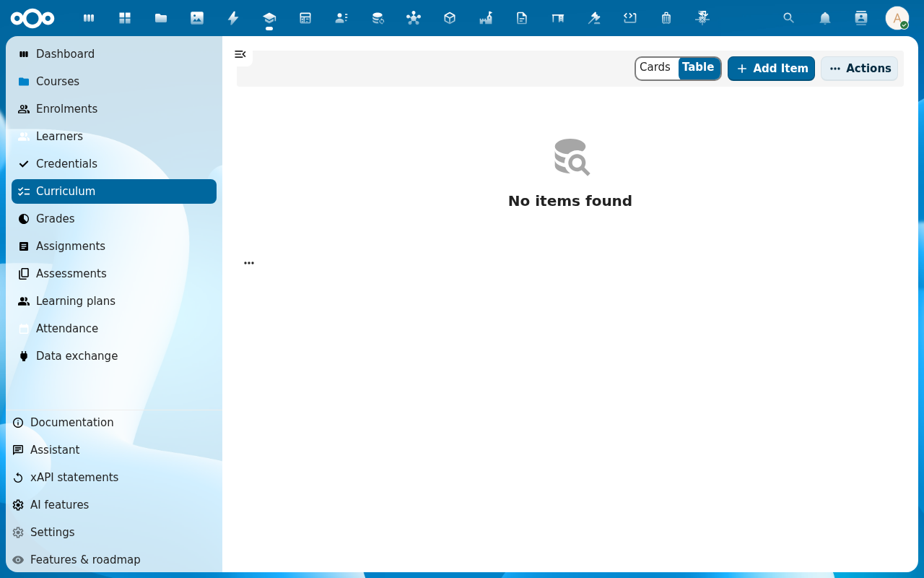Open the Attendance section
The image size is (924, 578).
pos(114,329)
